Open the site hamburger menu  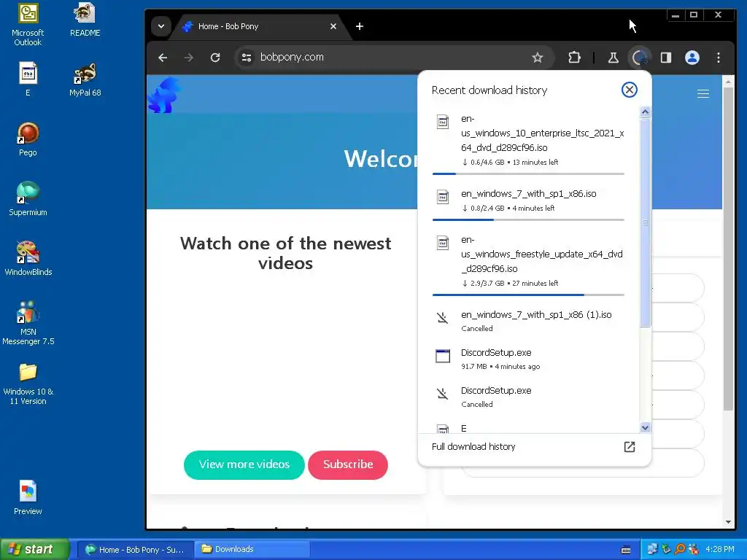[x=703, y=94]
